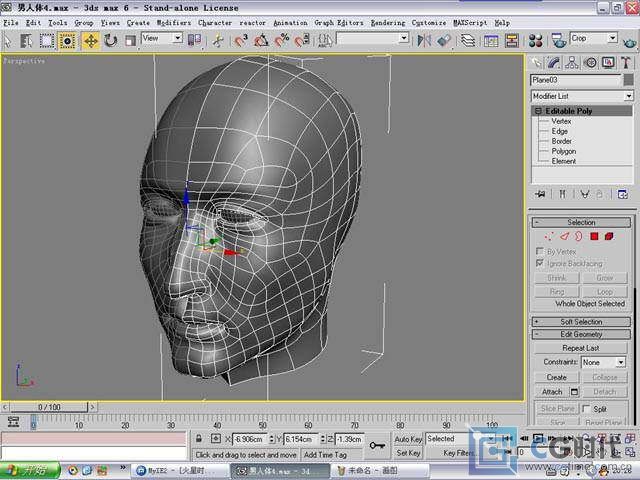The height and width of the screenshot is (480, 640).
Task: Open the Mirror Selected Objects tool
Action: click(x=424, y=40)
